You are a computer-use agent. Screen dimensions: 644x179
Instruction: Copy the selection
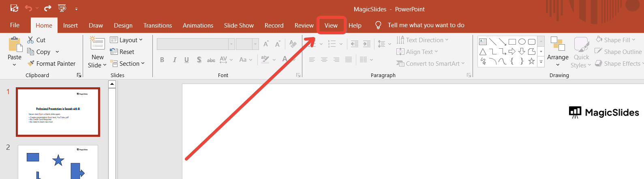(39, 52)
